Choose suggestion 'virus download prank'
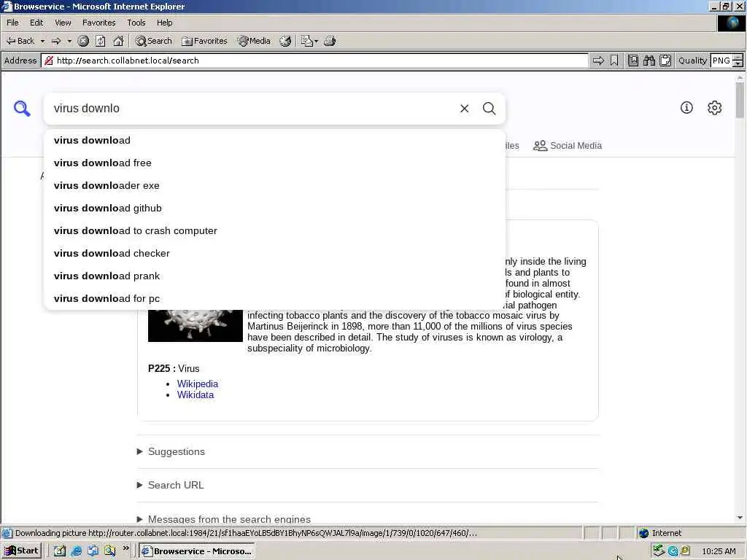This screenshot has width=747, height=560. [x=274, y=276]
